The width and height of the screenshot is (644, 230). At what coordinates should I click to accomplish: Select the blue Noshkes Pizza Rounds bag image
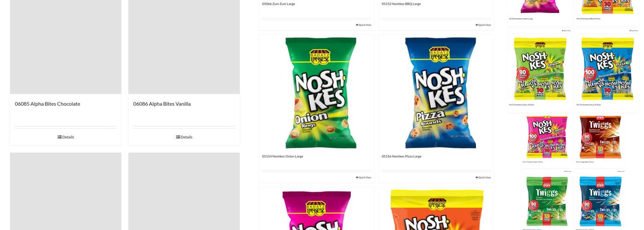436,93
